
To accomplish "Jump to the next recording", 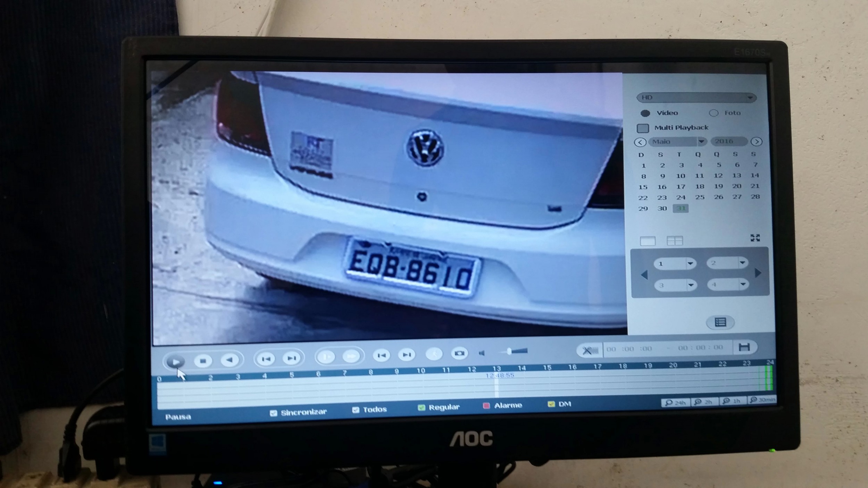I will (x=406, y=354).
